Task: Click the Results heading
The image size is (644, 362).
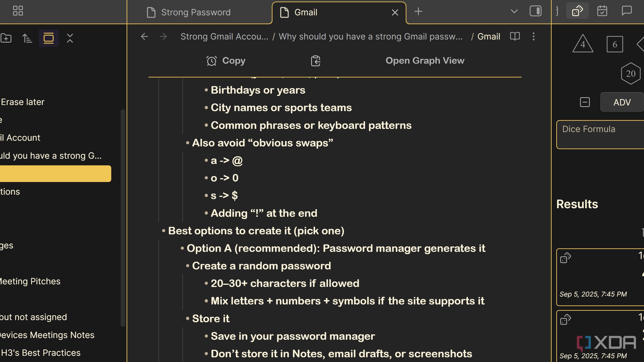Action: 577,204
